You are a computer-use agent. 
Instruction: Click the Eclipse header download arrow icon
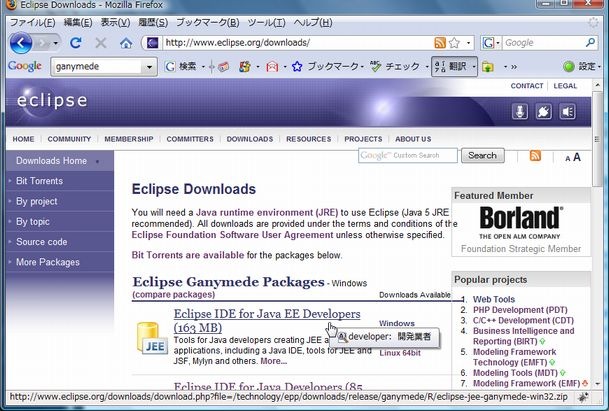pos(521,111)
